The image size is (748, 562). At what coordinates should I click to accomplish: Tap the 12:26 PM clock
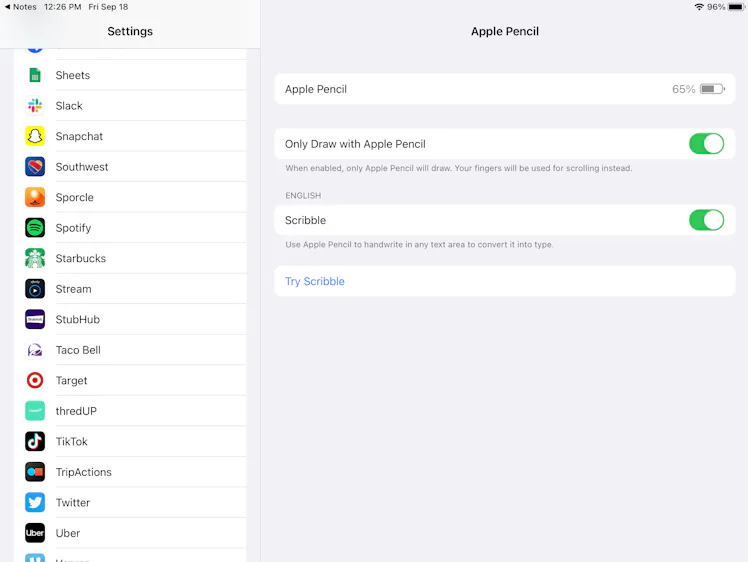[62, 7]
